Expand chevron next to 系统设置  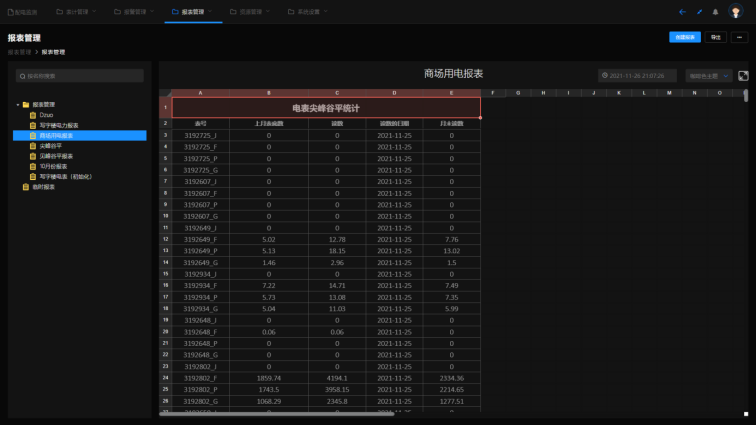pos(325,12)
